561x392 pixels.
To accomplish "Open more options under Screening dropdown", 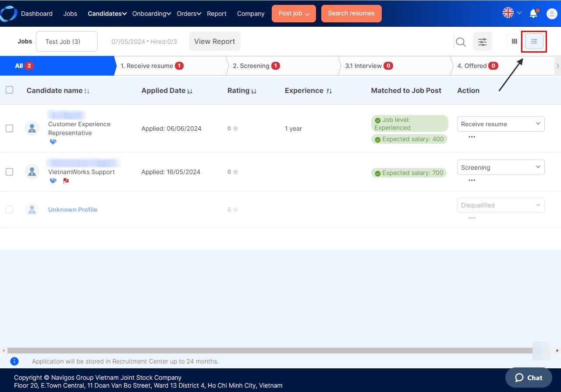I will click(472, 180).
